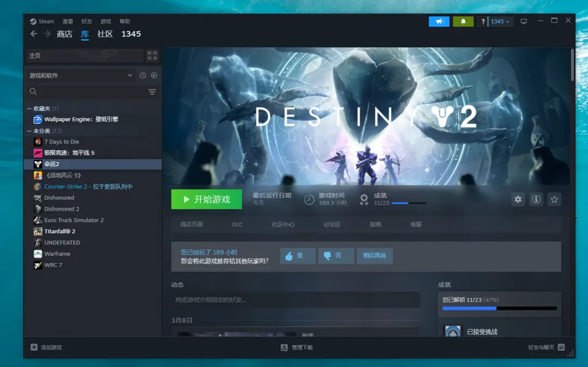Open the 商店页面 link
The height and width of the screenshot is (367, 588).
click(192, 224)
